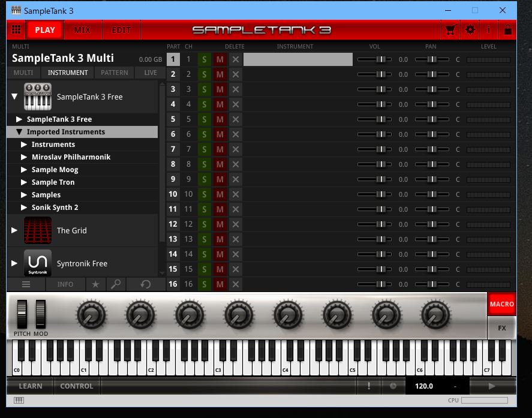Show favorites with the star icon
The width and height of the screenshot is (532, 418).
coord(96,284)
